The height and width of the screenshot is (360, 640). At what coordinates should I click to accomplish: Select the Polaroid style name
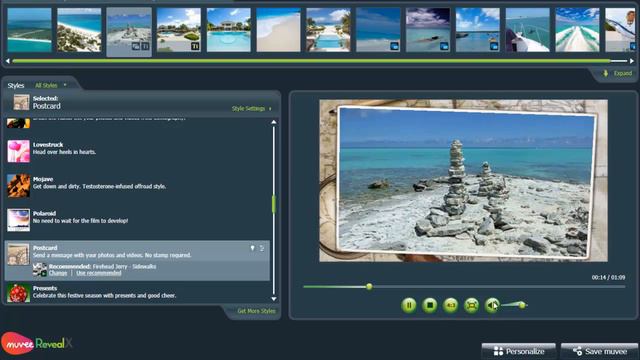pyautogui.click(x=44, y=213)
